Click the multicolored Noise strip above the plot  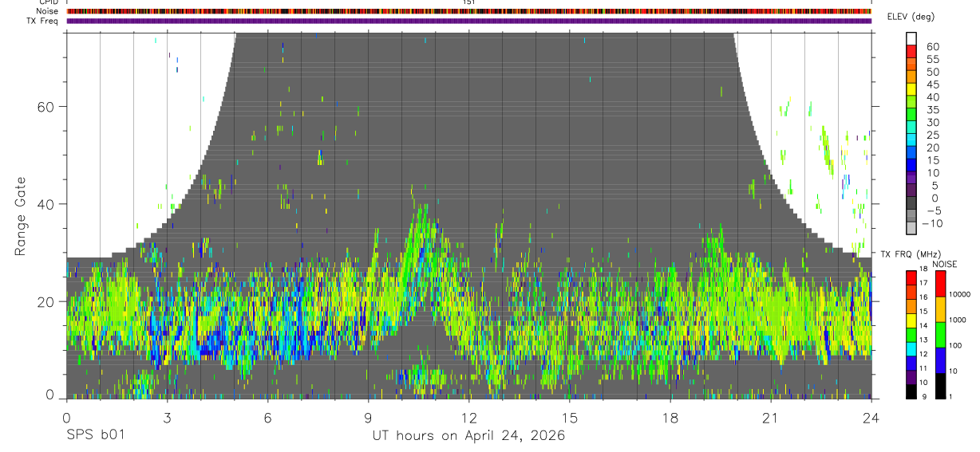469,11
